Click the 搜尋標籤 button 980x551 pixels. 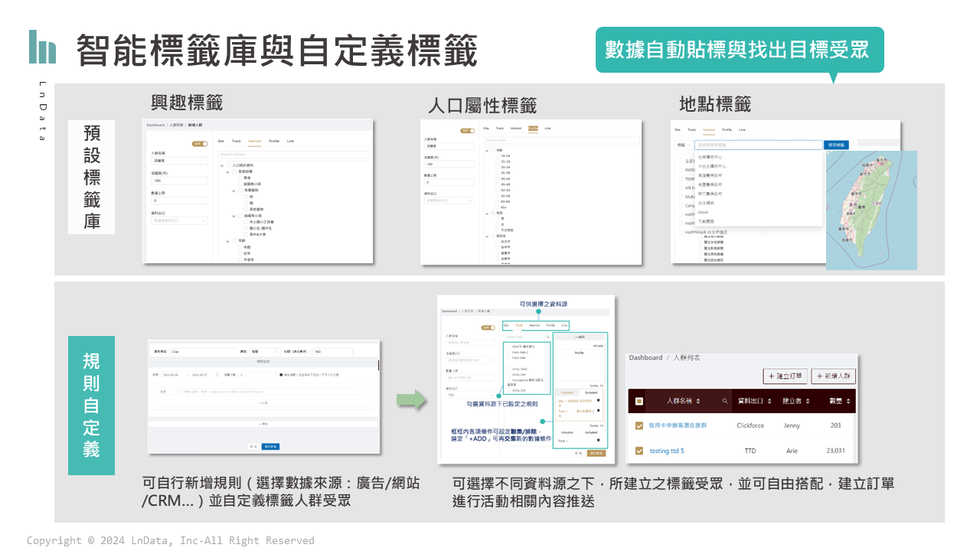pos(836,145)
